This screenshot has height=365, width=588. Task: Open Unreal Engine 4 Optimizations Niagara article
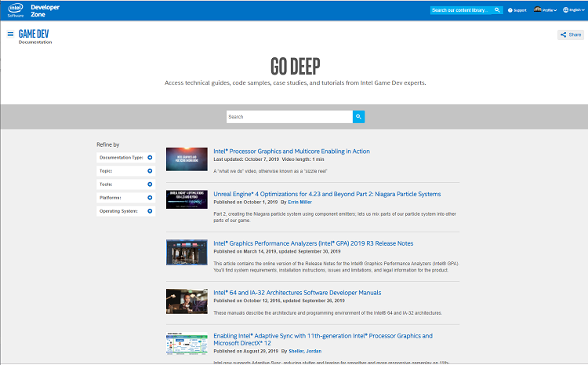[x=327, y=194]
